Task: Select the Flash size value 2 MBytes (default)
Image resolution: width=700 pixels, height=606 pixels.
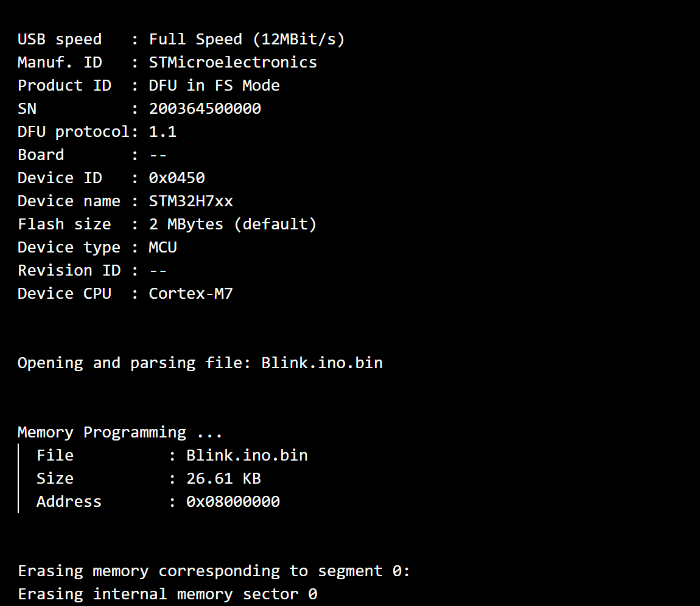Action: point(233,225)
